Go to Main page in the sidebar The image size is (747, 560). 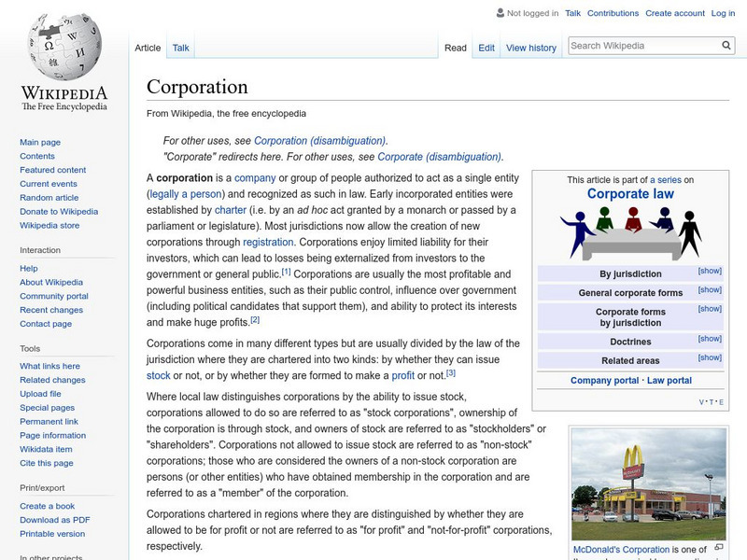pos(40,143)
